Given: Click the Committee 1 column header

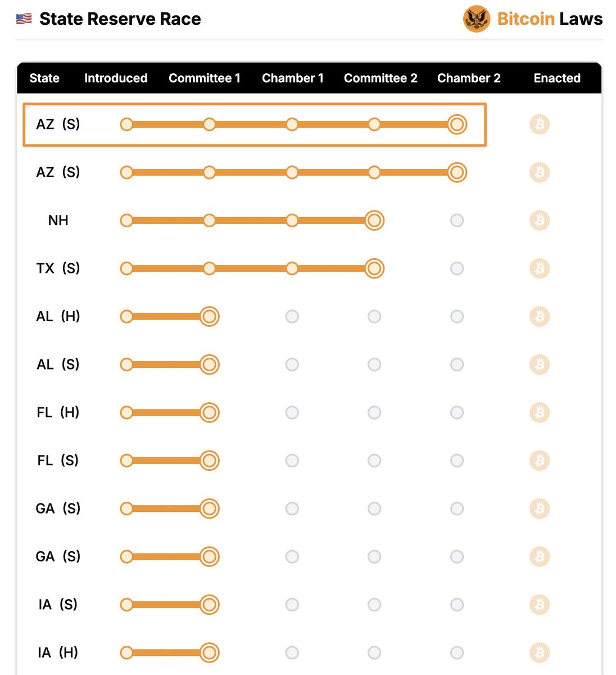Looking at the screenshot, I should click(x=205, y=78).
